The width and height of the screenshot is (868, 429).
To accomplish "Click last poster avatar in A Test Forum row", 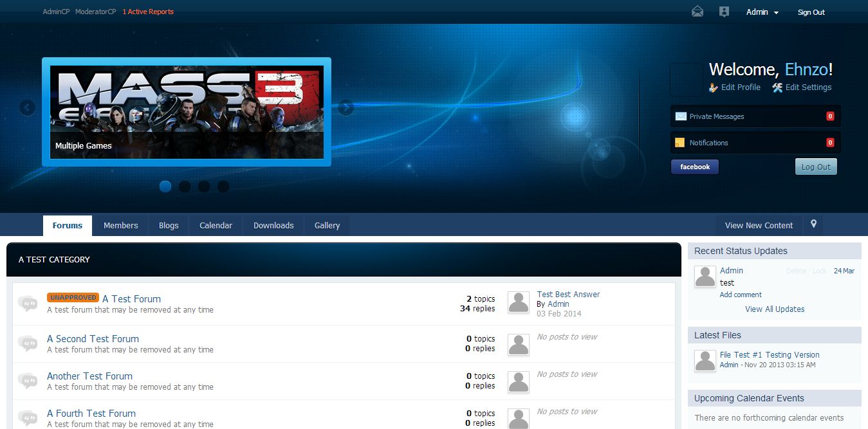I will [x=519, y=302].
